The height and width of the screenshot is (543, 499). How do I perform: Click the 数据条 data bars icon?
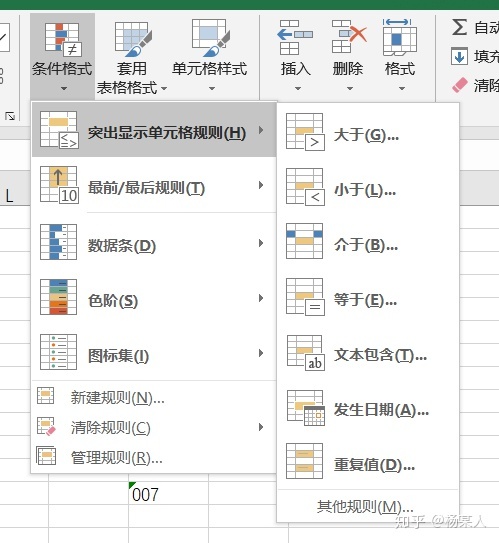[x=59, y=242]
